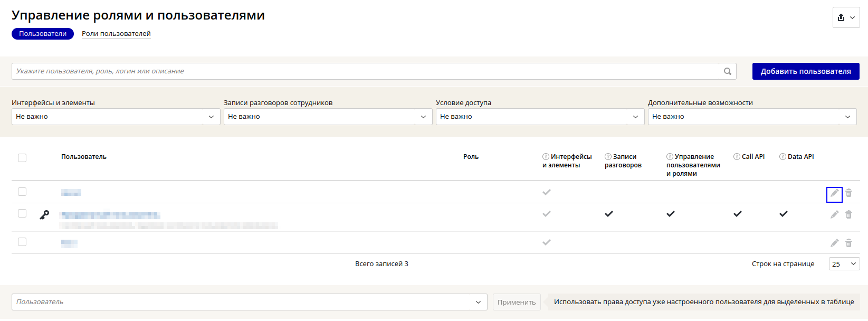Check the first user row checkbox
This screenshot has height=321, width=868.
[22, 192]
